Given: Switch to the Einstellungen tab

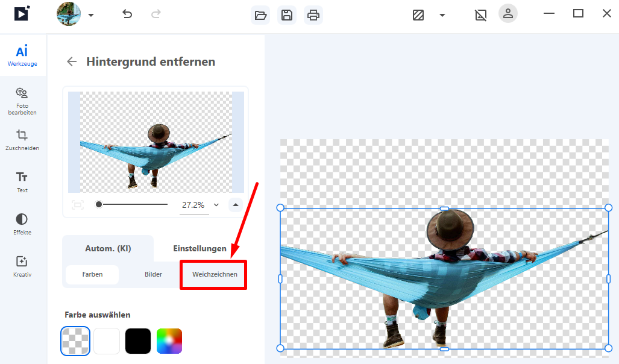Looking at the screenshot, I should tap(200, 248).
